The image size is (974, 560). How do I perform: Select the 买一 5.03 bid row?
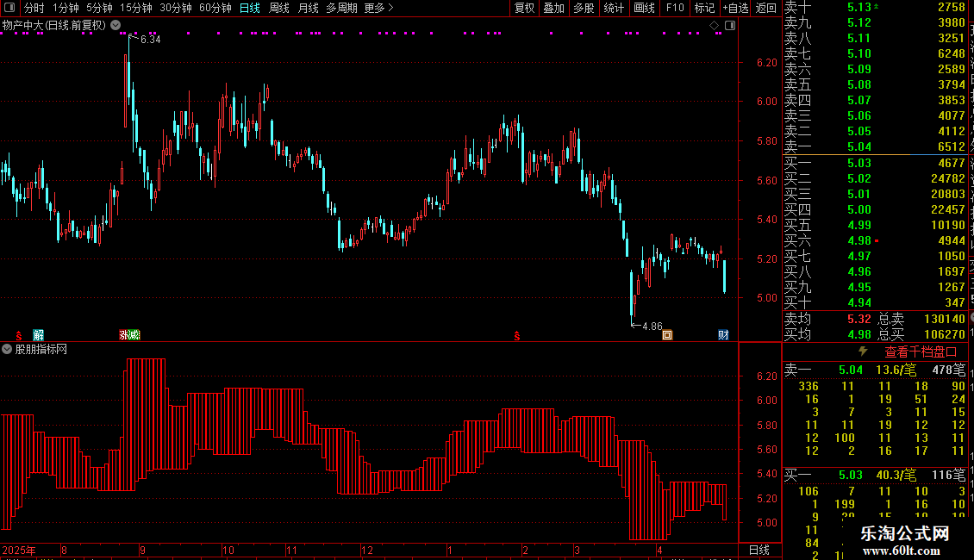pyautogui.click(x=875, y=163)
